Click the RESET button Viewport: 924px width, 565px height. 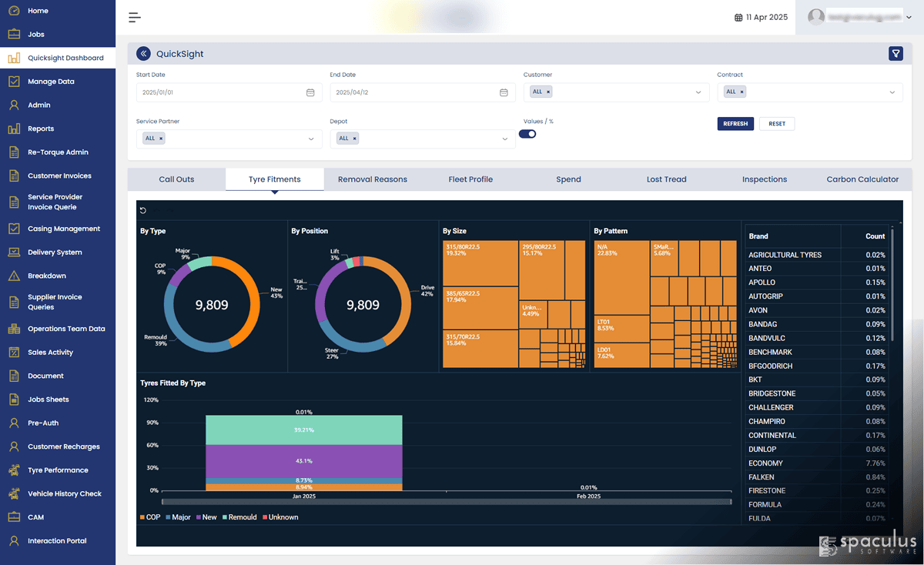point(777,123)
